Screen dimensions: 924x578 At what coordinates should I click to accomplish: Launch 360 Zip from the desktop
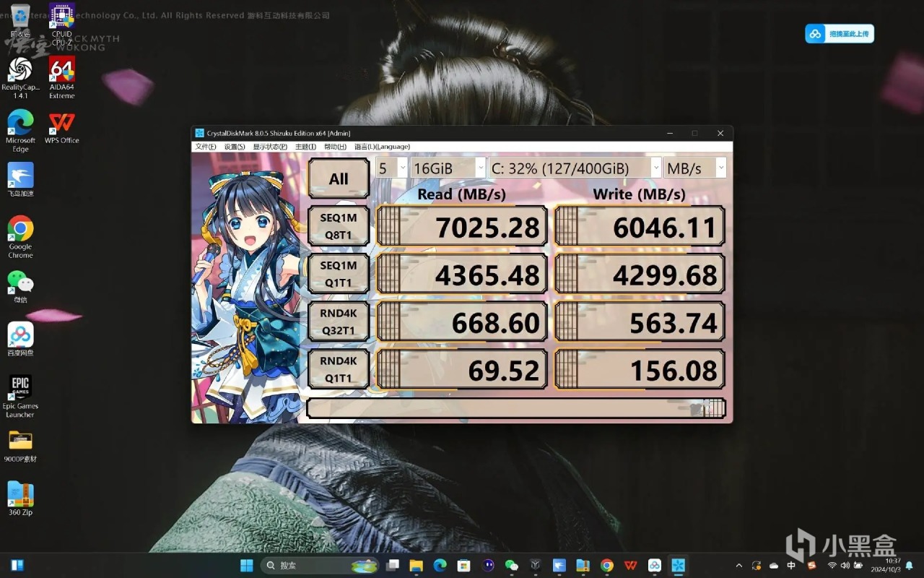(x=20, y=499)
